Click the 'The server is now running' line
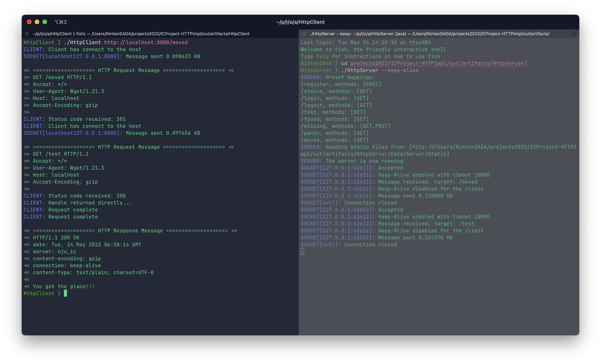 click(x=364, y=161)
